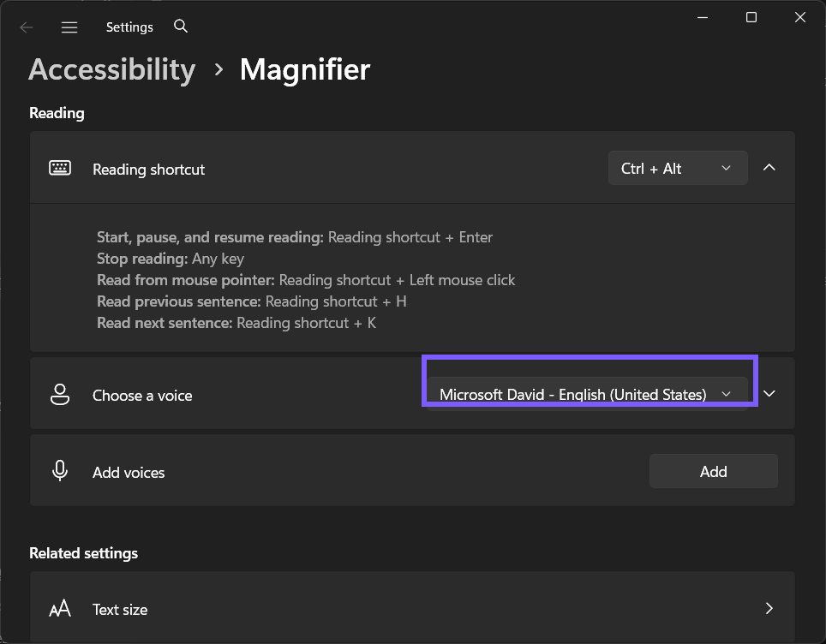Click the Choose a voice label

point(142,396)
